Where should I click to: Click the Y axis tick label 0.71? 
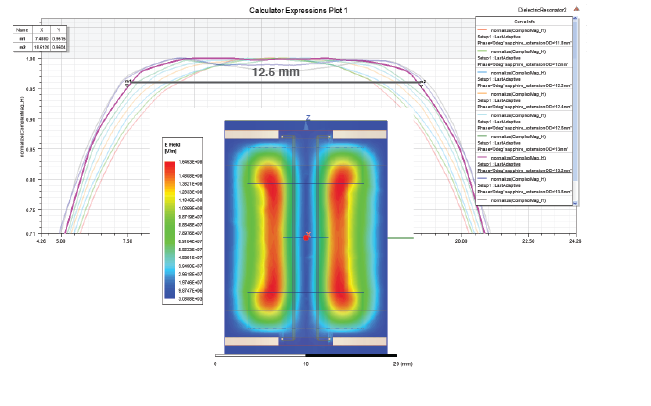31,234
